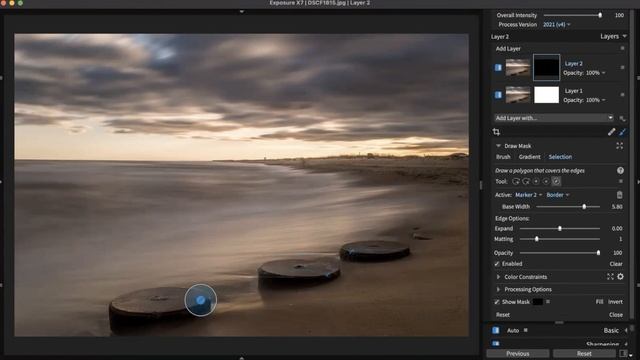Image resolution: width=640 pixels, height=360 pixels.
Task: Click the Auto button
Action: pyautogui.click(x=513, y=331)
